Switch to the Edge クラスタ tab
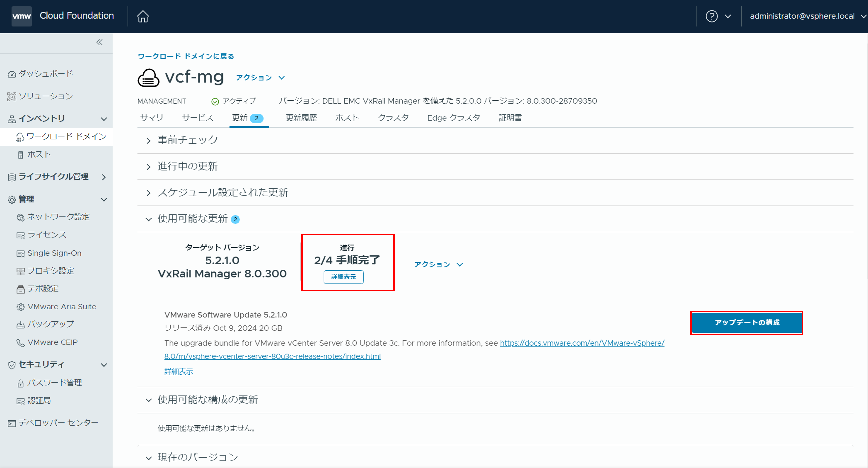This screenshot has width=868, height=468. [x=454, y=118]
